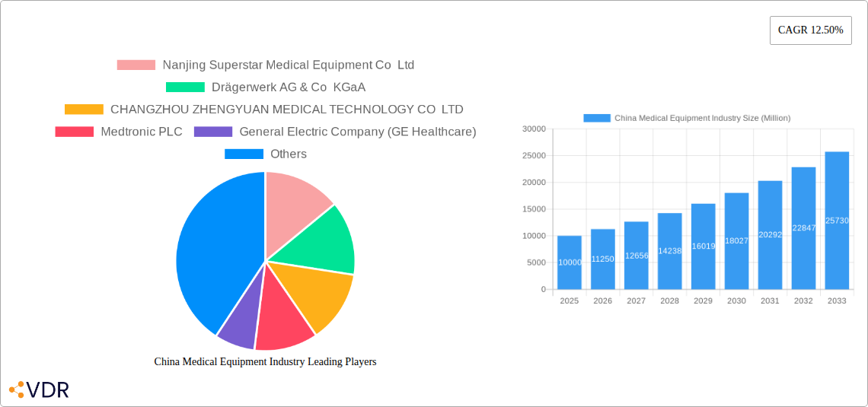Click the 2026 bar with value 11250

pyautogui.click(x=603, y=259)
